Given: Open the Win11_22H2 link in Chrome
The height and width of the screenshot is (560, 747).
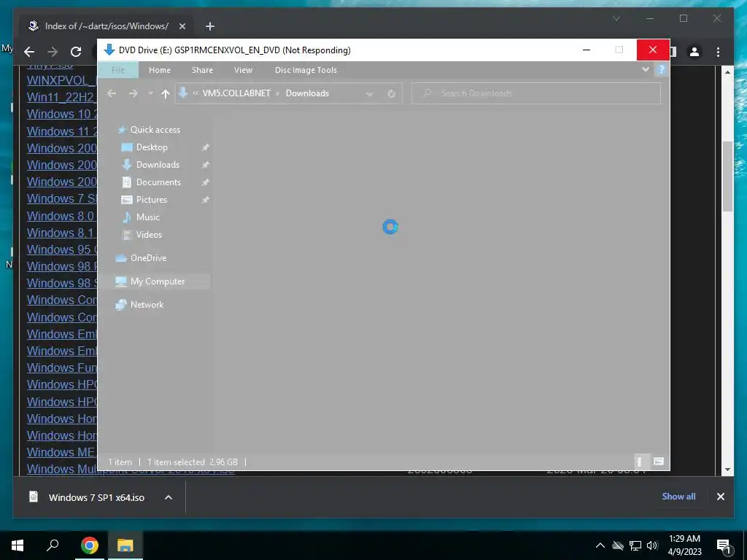Looking at the screenshot, I should (x=62, y=97).
